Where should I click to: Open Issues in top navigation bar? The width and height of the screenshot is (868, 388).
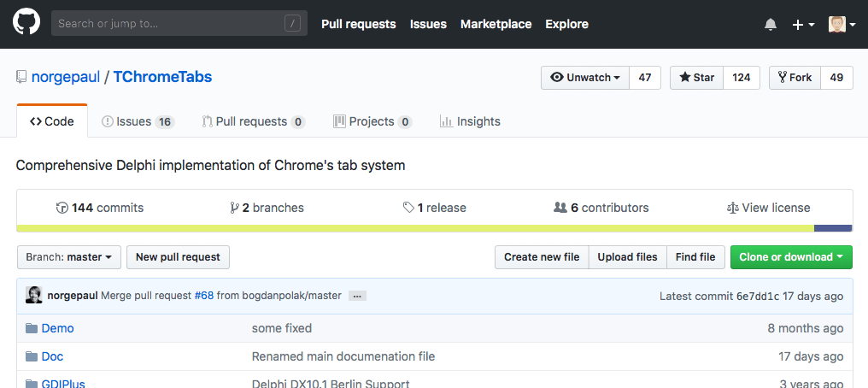pos(428,24)
